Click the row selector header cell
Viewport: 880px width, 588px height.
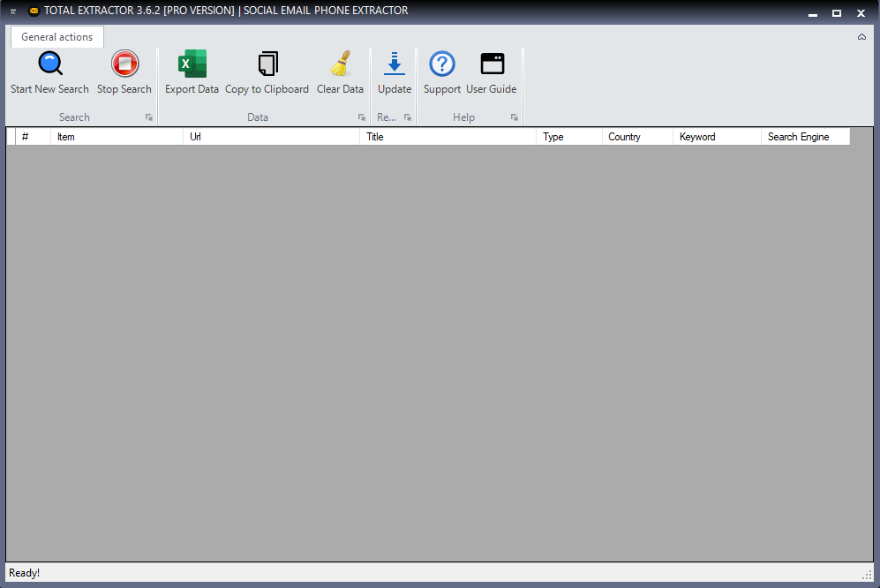click(x=11, y=137)
